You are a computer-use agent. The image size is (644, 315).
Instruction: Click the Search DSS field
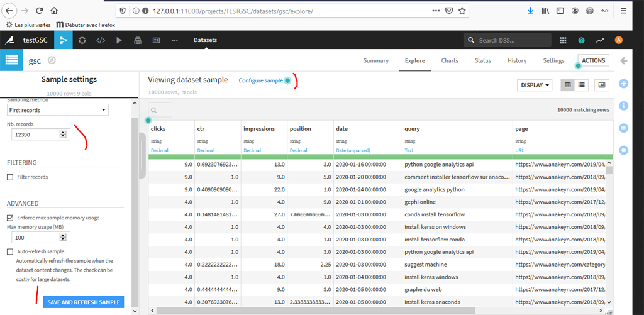(508, 40)
